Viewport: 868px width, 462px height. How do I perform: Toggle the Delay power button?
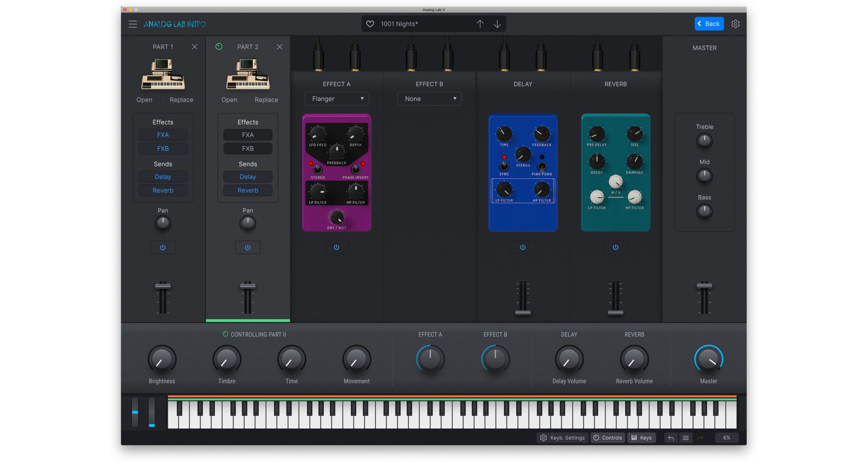pyautogui.click(x=523, y=247)
